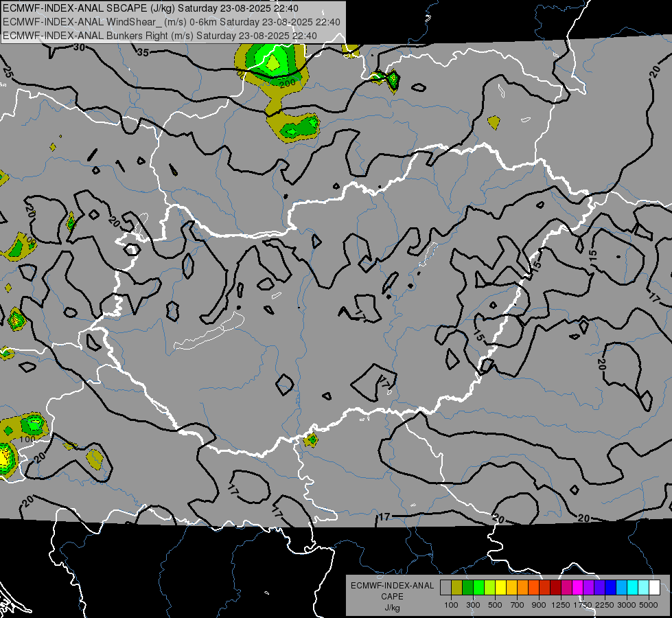
Task: Click the 3000 tick label in legend
Action: [x=627, y=605]
